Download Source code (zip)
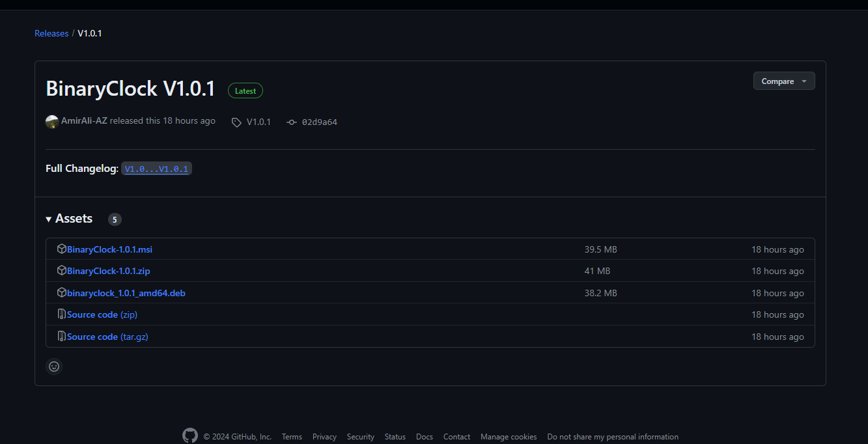Image resolution: width=868 pixels, height=444 pixels. pyautogui.click(x=102, y=314)
